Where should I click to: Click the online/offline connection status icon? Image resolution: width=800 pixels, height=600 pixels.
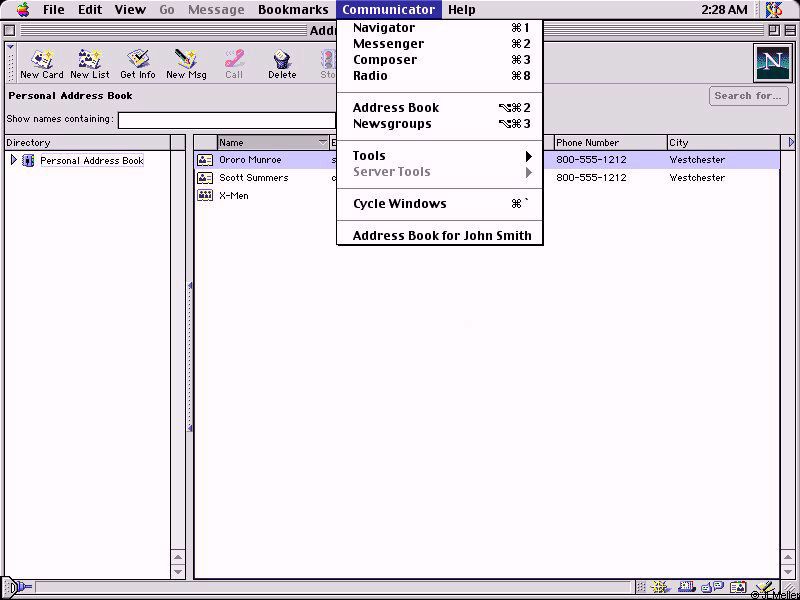click(x=19, y=588)
